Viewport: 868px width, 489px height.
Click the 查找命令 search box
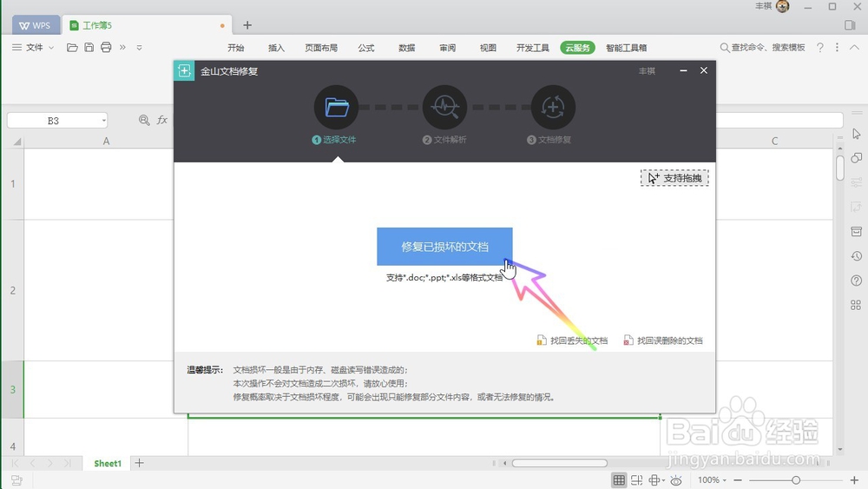762,48
